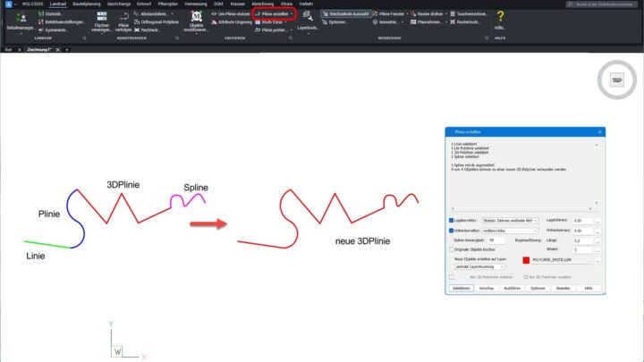644x362 pixels.
Task: Click the Optionen icon in Werkzeuge
Action: pos(325,22)
